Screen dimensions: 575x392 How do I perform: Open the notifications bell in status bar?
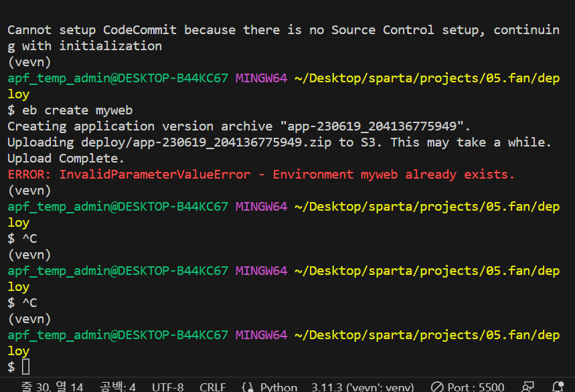pyautogui.click(x=558, y=387)
